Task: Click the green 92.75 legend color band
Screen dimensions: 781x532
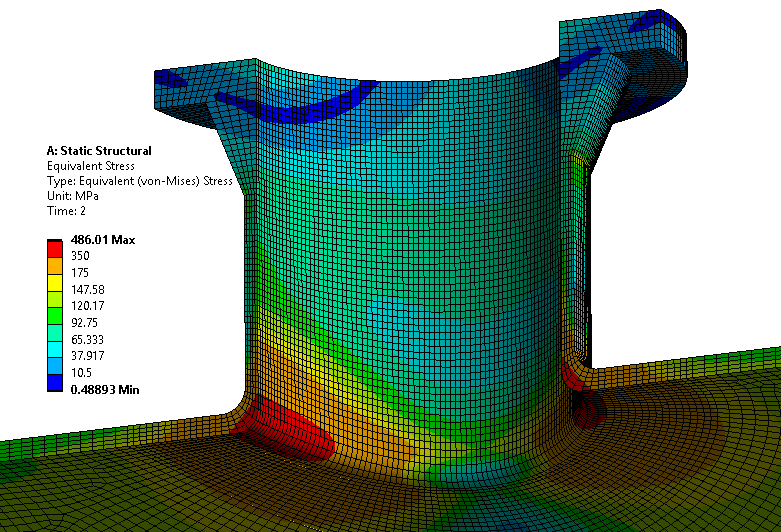Action: coord(55,316)
